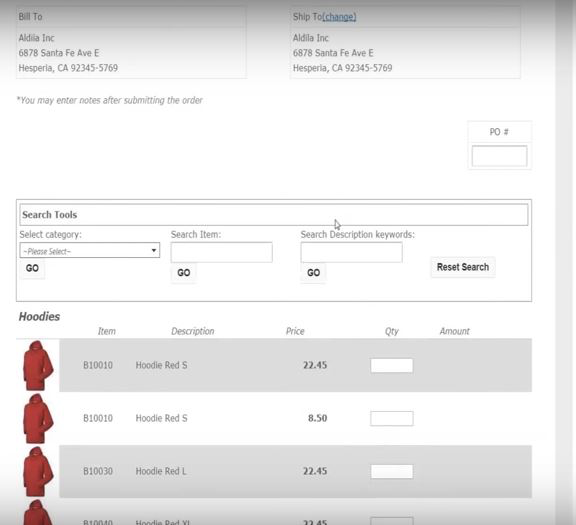Screen dimensions: 576x525
Task: Click GO under Search Description keywords
Action: 313,273
